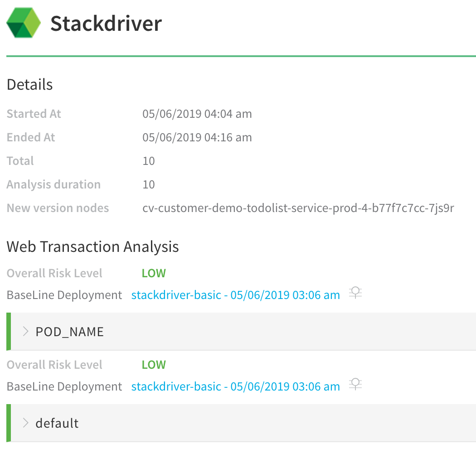Open the stackdriver-basic baseline link above POD_NAME
476x463 pixels.
(236, 295)
